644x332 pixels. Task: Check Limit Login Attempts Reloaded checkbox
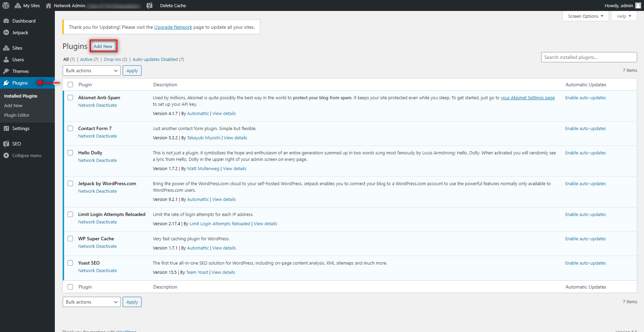(x=70, y=214)
